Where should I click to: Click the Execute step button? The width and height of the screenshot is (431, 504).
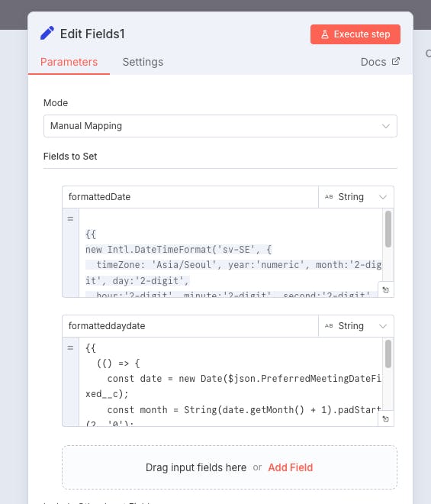355,34
